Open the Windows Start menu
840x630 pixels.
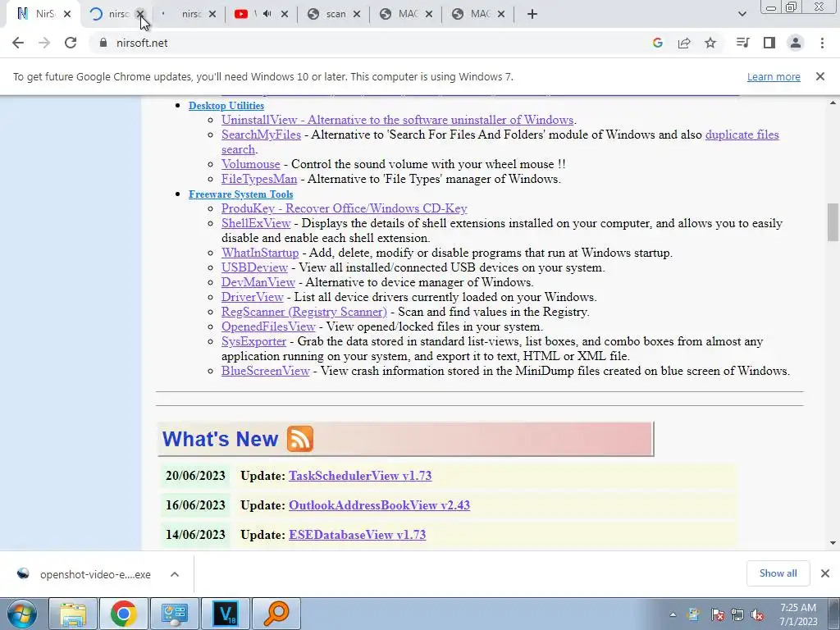[22, 614]
